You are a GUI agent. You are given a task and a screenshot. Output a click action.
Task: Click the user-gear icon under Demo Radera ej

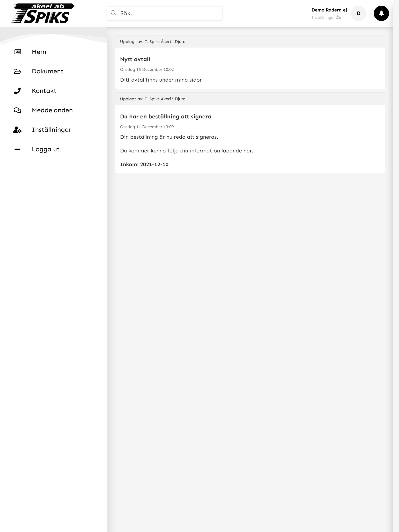[338, 18]
